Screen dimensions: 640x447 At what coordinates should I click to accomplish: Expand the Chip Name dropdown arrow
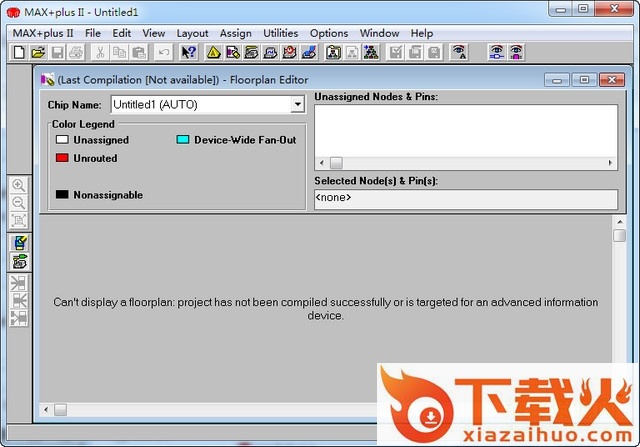click(x=298, y=105)
